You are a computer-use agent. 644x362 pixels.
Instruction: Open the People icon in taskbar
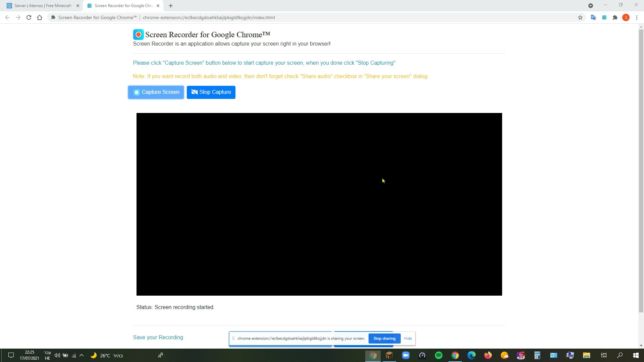coord(160,355)
